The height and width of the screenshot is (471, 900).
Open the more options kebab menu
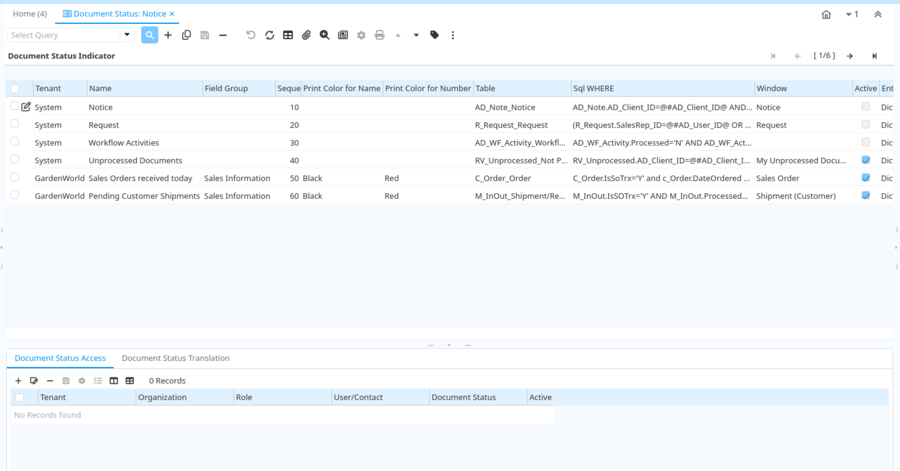[453, 35]
